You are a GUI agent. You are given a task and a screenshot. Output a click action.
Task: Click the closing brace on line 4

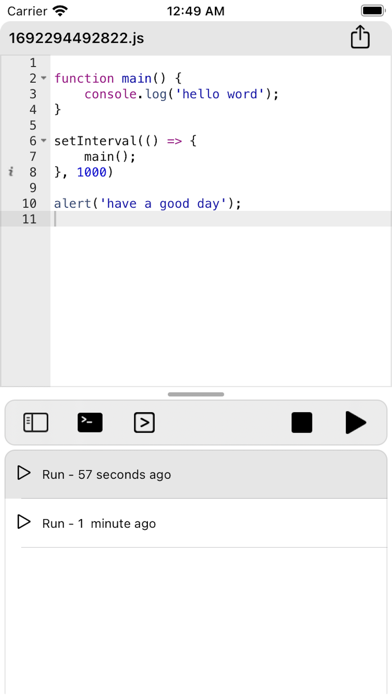pos(58,110)
